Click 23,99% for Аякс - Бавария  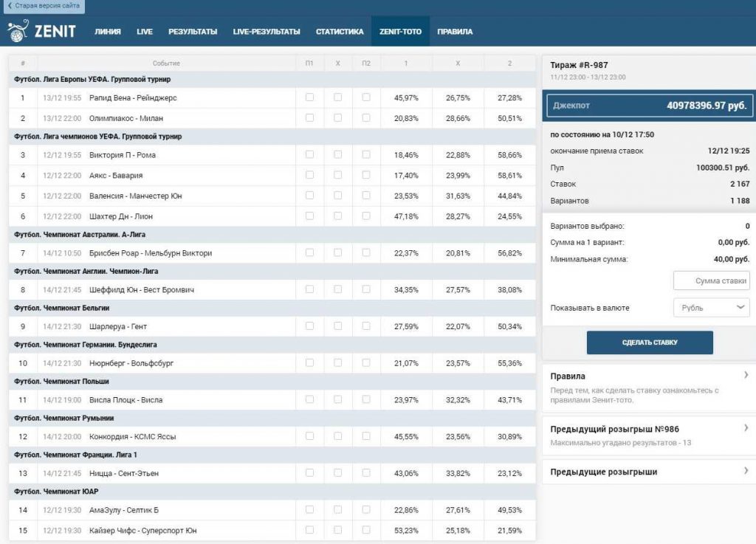(x=458, y=176)
